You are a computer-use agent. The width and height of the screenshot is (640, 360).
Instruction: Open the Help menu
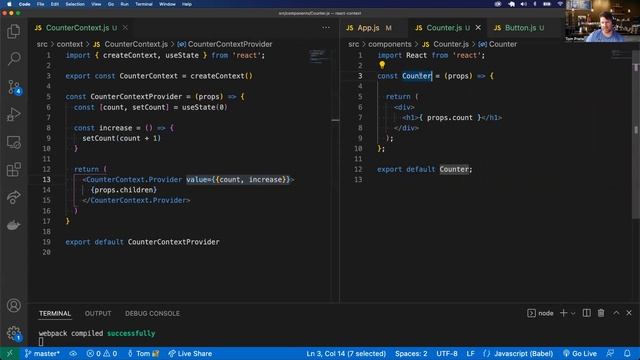[x=187, y=4]
